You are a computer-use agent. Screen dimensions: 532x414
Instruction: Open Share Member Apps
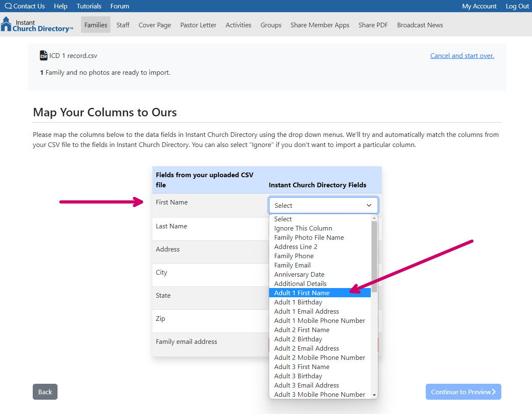click(320, 25)
